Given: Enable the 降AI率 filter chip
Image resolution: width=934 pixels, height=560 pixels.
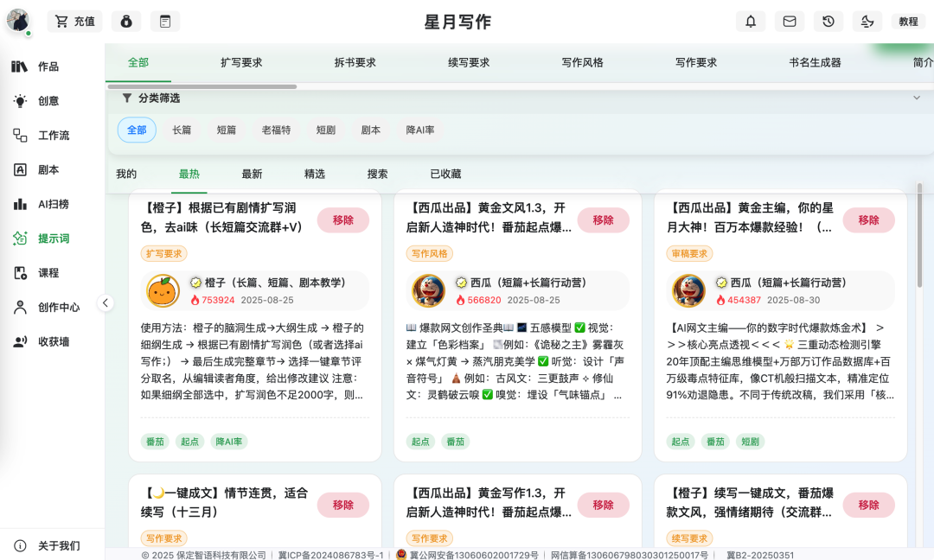Looking at the screenshot, I should tap(419, 130).
